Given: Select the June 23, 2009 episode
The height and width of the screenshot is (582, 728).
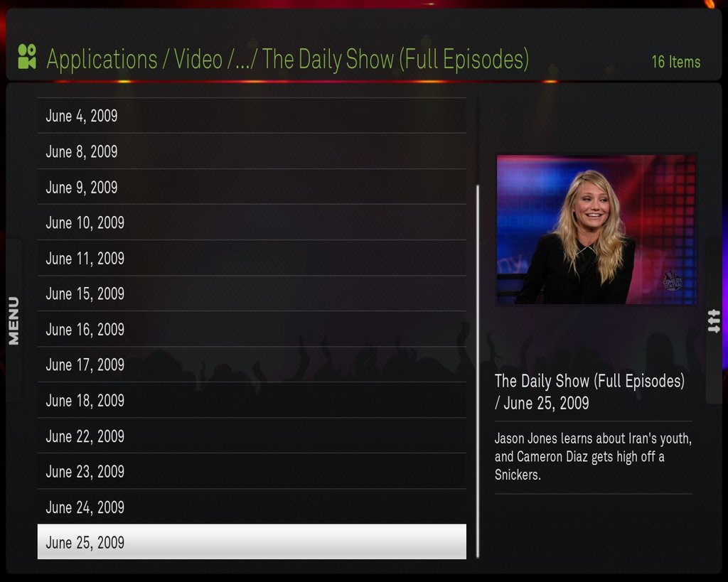Looking at the screenshot, I should pos(252,472).
